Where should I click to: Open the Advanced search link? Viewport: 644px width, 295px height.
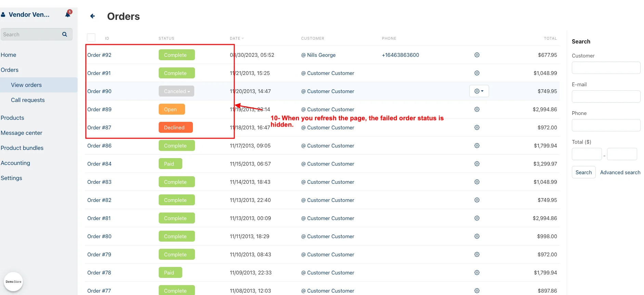(620, 172)
